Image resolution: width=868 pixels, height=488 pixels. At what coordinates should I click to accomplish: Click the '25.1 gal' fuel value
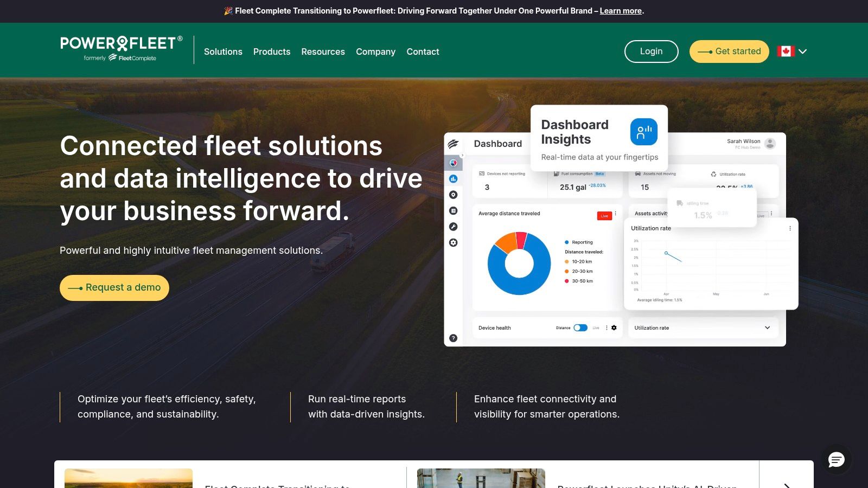pyautogui.click(x=573, y=187)
